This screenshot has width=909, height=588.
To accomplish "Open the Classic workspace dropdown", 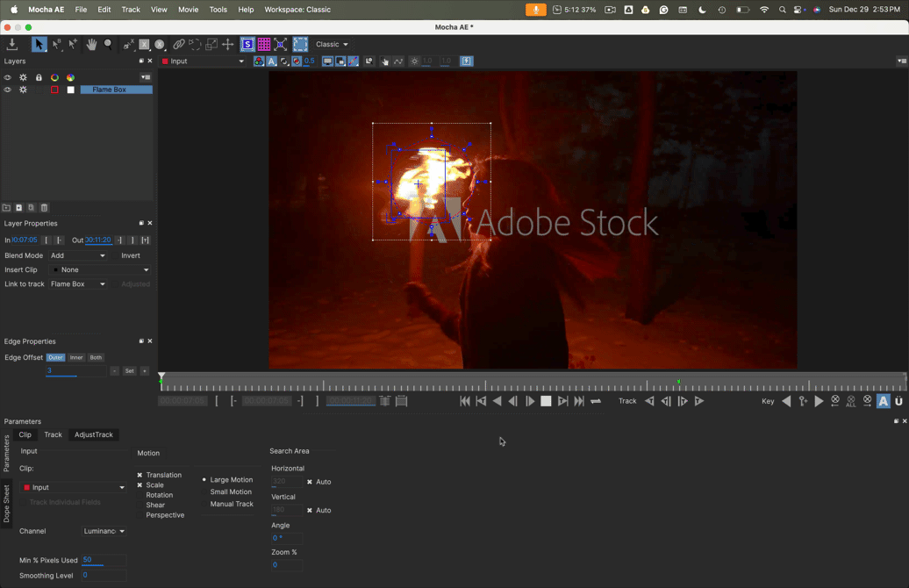I will pos(333,44).
